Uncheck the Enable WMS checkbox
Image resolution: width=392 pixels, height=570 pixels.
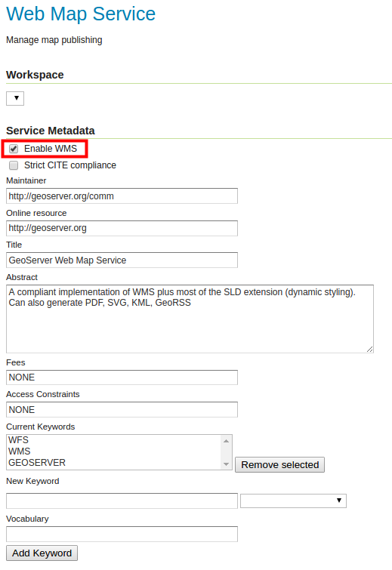14,149
